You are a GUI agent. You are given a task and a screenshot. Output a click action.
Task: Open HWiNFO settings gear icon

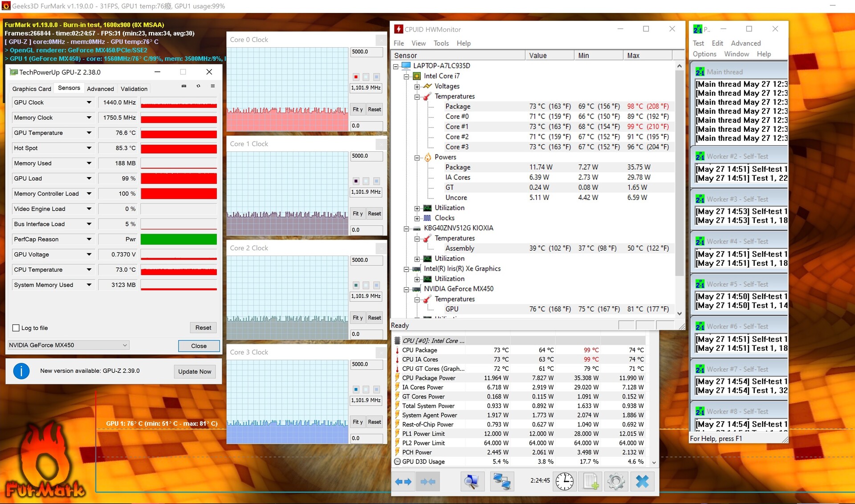(x=616, y=481)
